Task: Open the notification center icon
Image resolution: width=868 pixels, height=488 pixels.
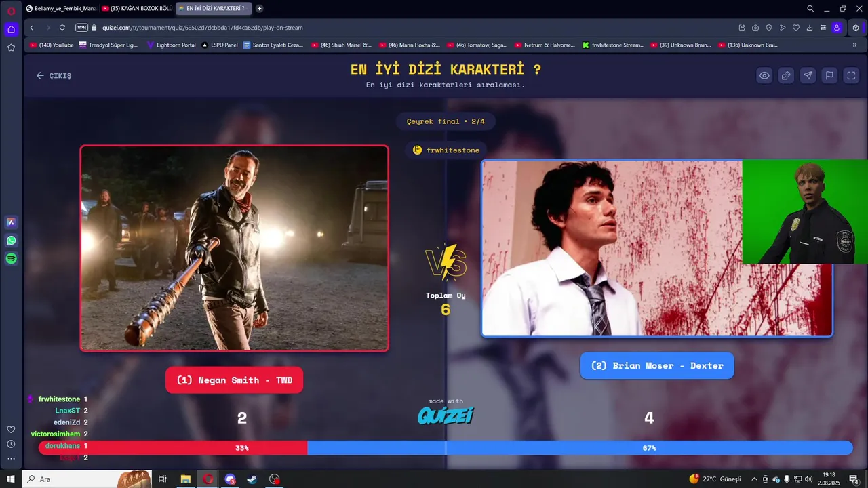Action: tap(854, 479)
